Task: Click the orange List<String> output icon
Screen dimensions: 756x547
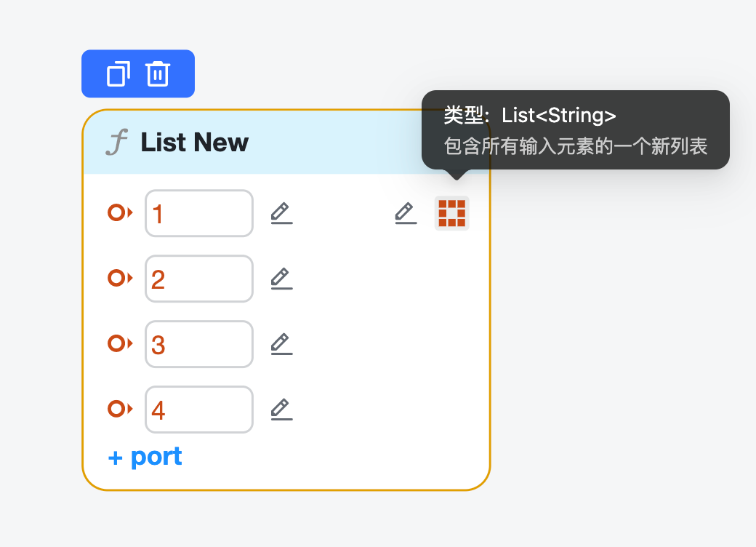Action: 451,213
